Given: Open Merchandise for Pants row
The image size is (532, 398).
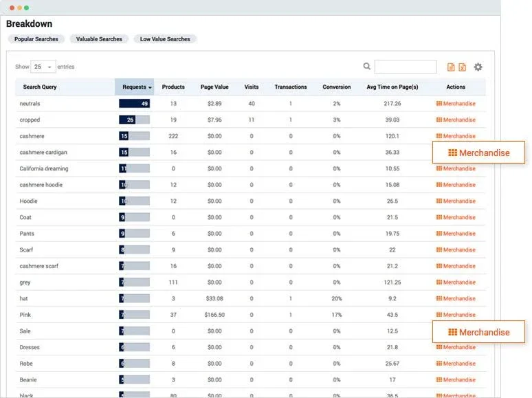Looking at the screenshot, I should [456, 234].
